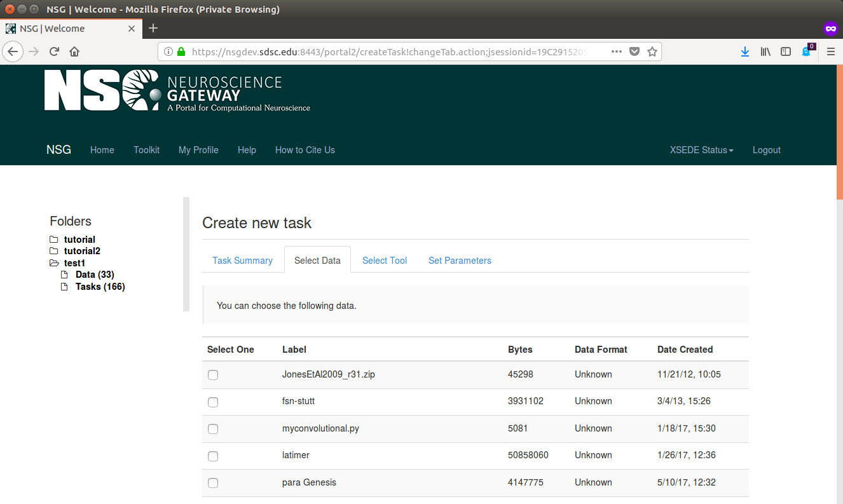The width and height of the screenshot is (843, 504).
Task: Open a new browser tab
Action: (x=153, y=28)
